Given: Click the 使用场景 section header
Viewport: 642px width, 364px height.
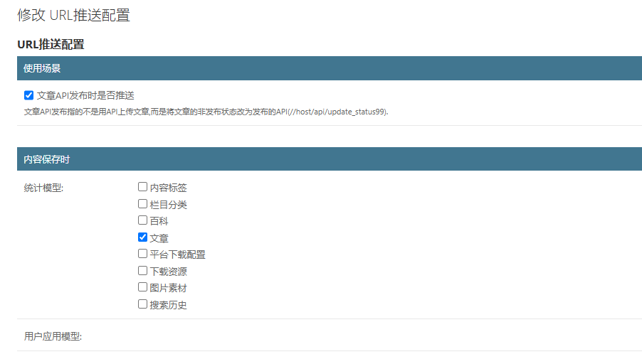Looking at the screenshot, I should coord(42,68).
